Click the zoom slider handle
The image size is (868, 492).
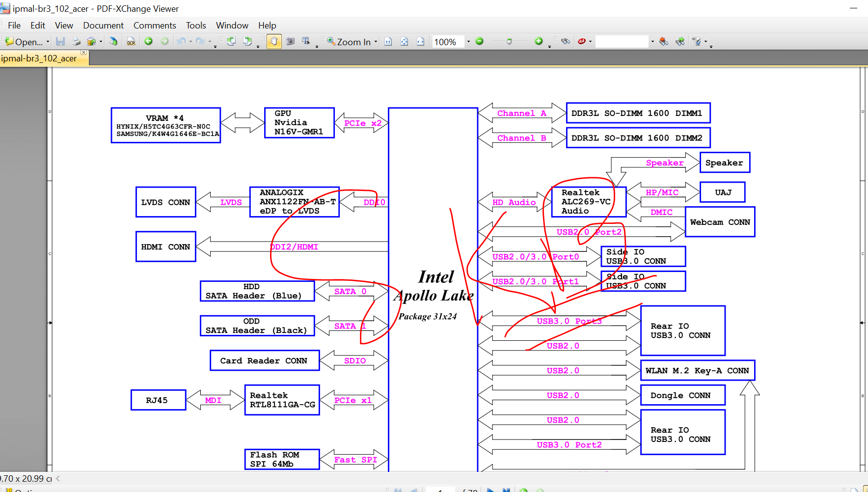509,42
